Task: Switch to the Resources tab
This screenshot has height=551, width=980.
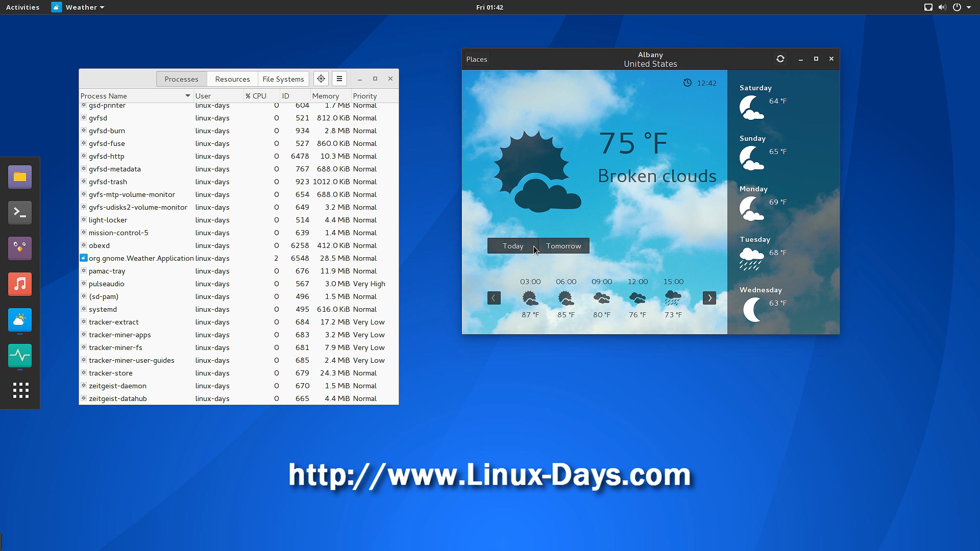Action: click(x=232, y=79)
